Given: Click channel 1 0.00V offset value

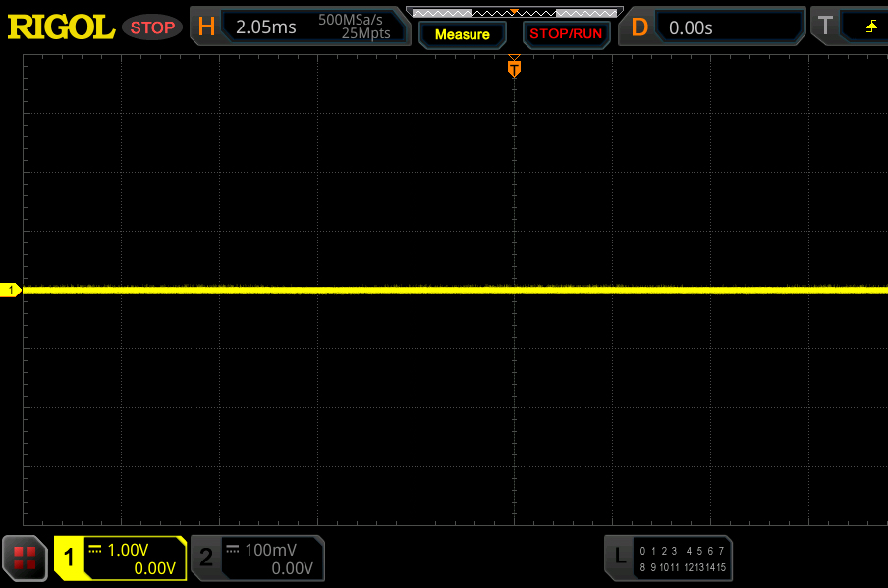Looking at the screenshot, I should tap(154, 568).
